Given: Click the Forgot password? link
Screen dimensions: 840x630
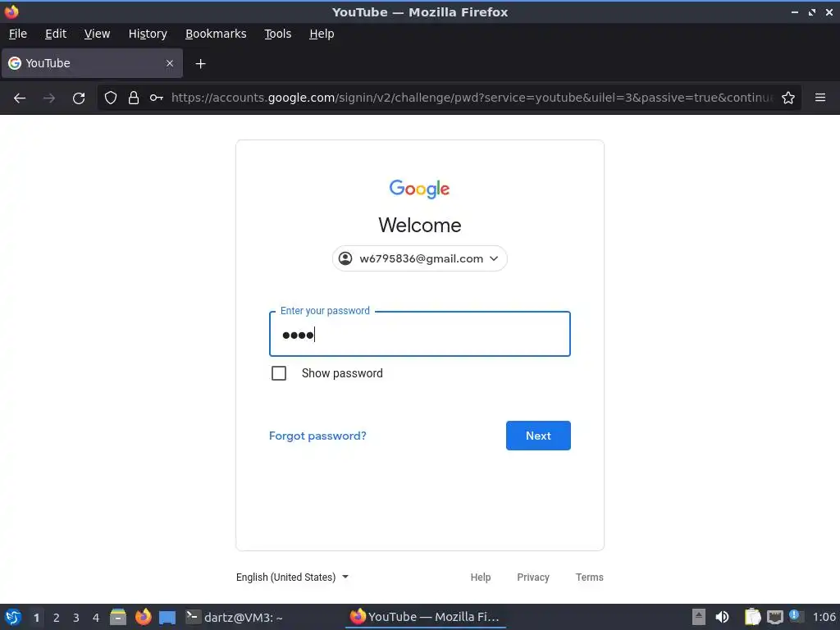Looking at the screenshot, I should click(x=317, y=436).
